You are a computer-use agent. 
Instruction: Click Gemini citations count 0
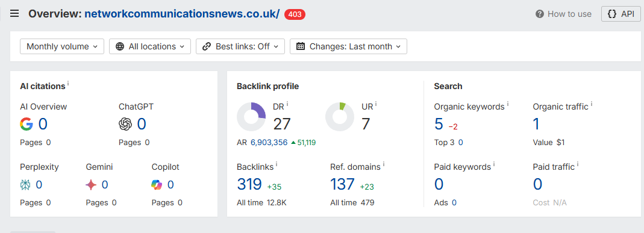click(105, 185)
